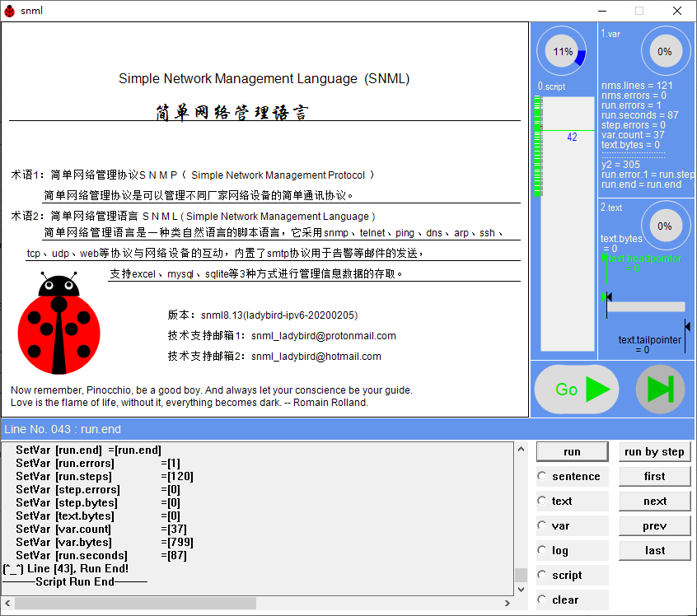697x616 pixels.
Task: Click the log scroll up arrow
Action: pyautogui.click(x=521, y=449)
